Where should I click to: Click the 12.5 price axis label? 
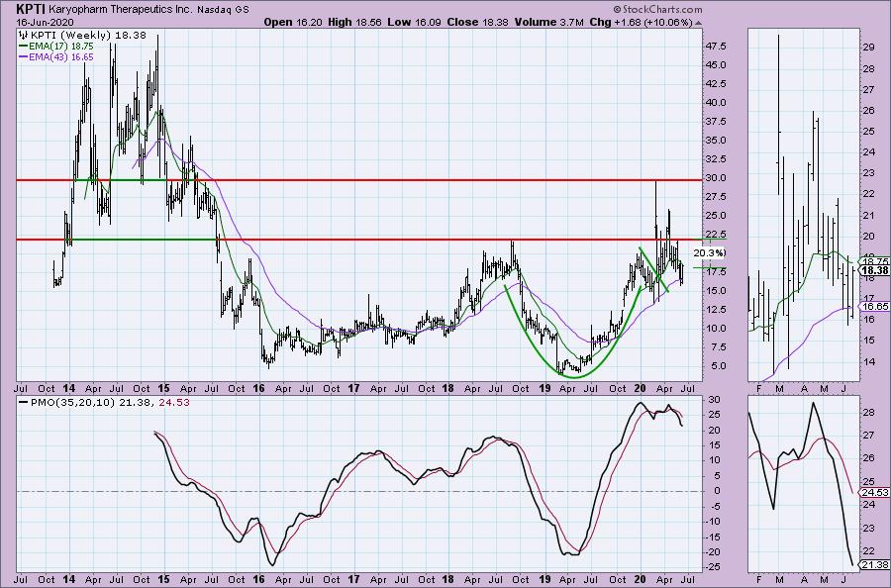click(x=716, y=309)
